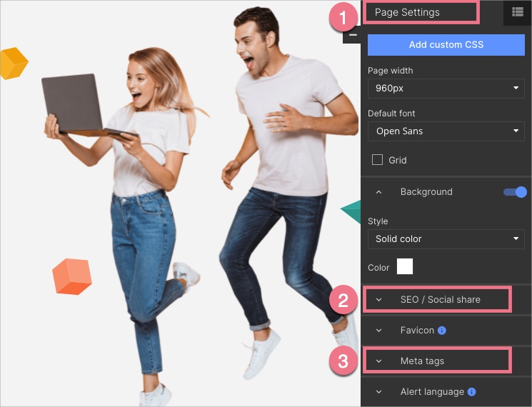Click the numbered marker 3 badge
Screen dimensions: 532x407
click(x=343, y=361)
